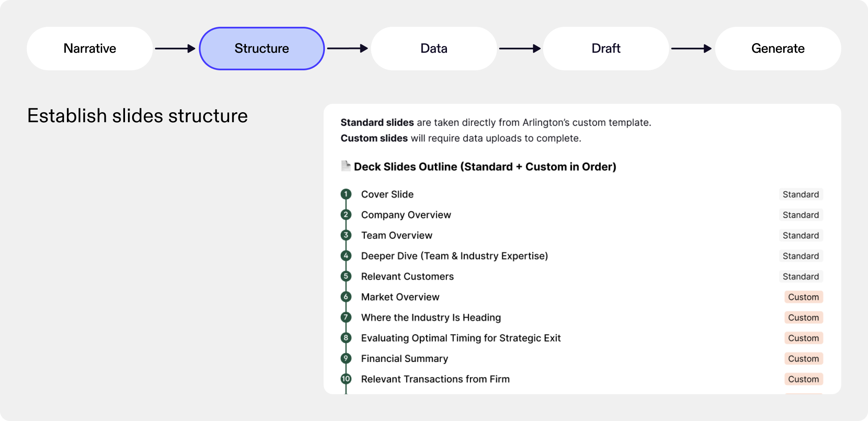This screenshot has height=421, width=868.
Task: Click numbered circle 1 for Cover Slide
Action: point(346,194)
